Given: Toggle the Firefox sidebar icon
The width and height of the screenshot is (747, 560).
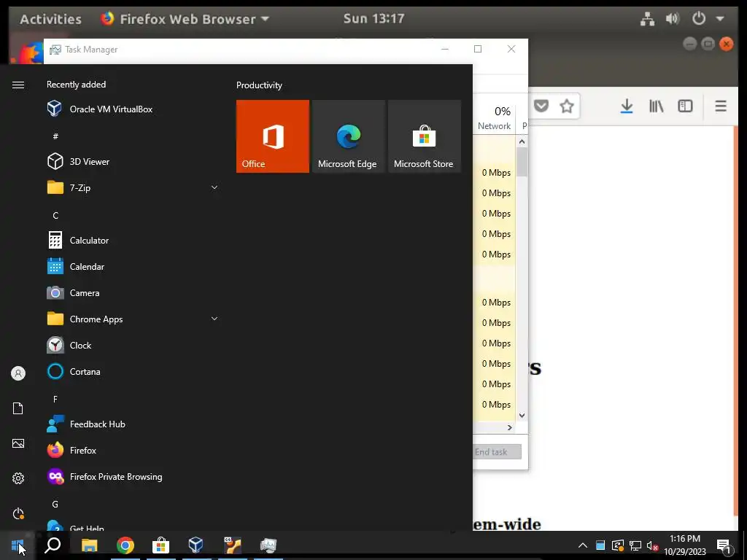Looking at the screenshot, I should (685, 106).
